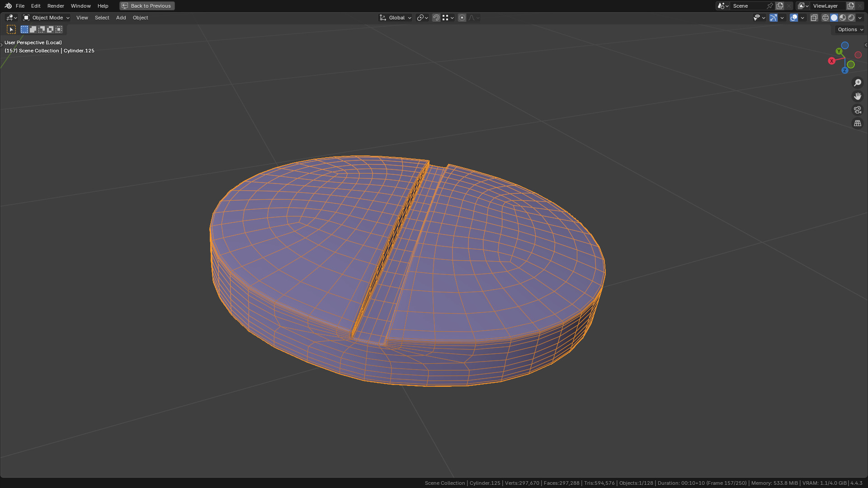This screenshot has height=488, width=868.
Task: Switch to wireframe viewport shading
Action: (825, 18)
